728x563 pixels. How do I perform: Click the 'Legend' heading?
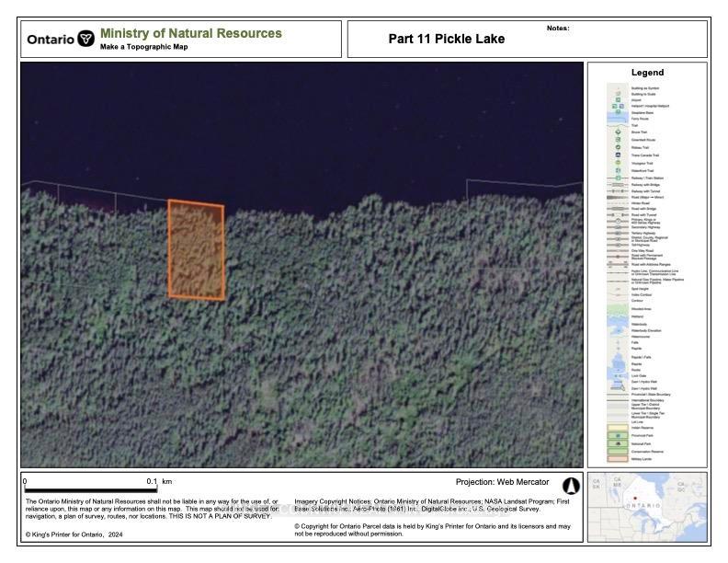pos(647,73)
